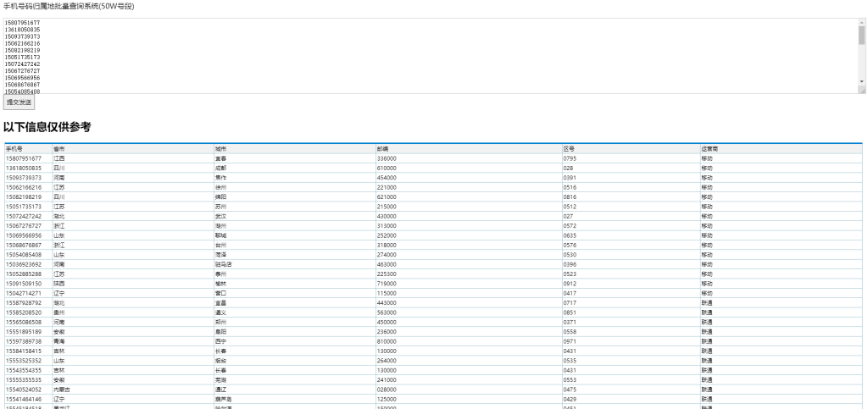Click the 城市 column header

tap(222, 149)
